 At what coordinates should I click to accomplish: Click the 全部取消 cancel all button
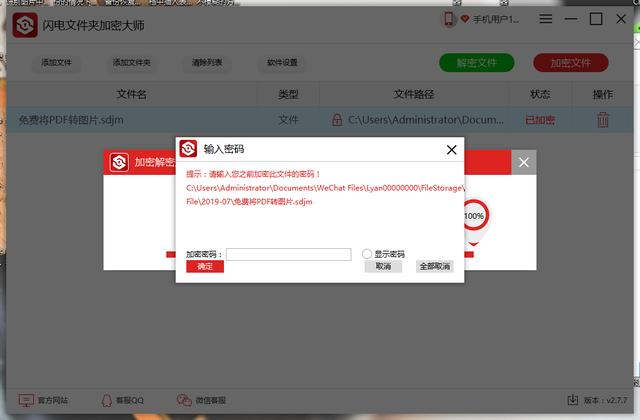click(x=435, y=267)
